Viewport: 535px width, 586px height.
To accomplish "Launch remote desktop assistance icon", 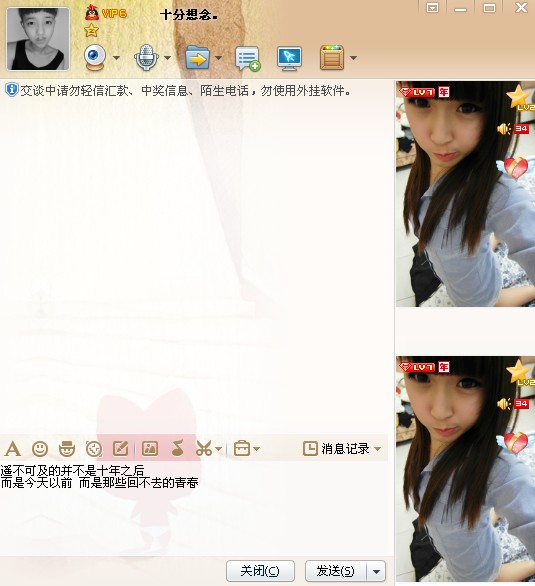I will [290, 58].
